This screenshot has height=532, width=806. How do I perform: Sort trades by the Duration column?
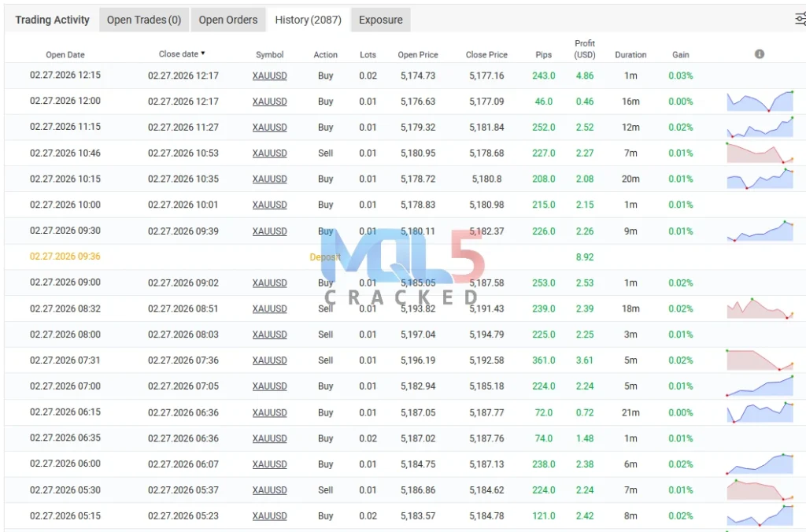[630, 54]
